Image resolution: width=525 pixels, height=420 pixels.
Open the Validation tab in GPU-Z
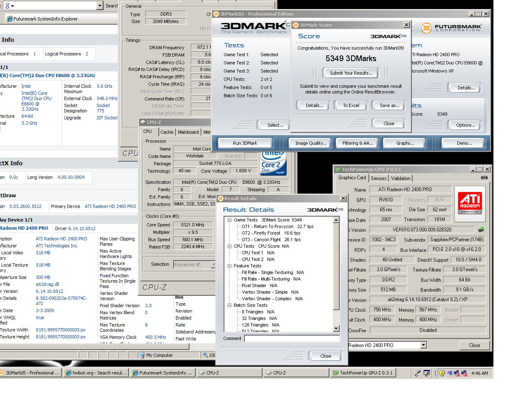(x=401, y=178)
